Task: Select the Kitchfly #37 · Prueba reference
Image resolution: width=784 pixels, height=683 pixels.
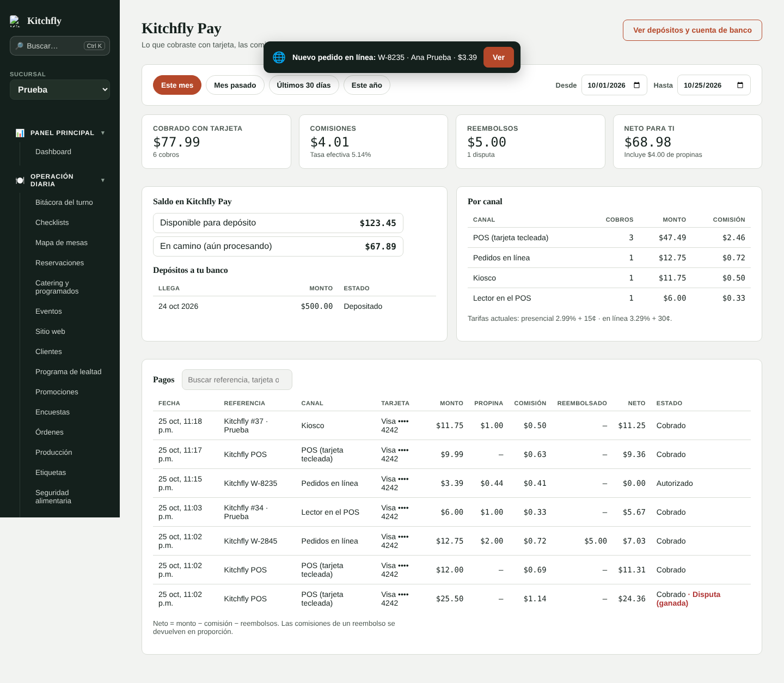Action: click(246, 425)
